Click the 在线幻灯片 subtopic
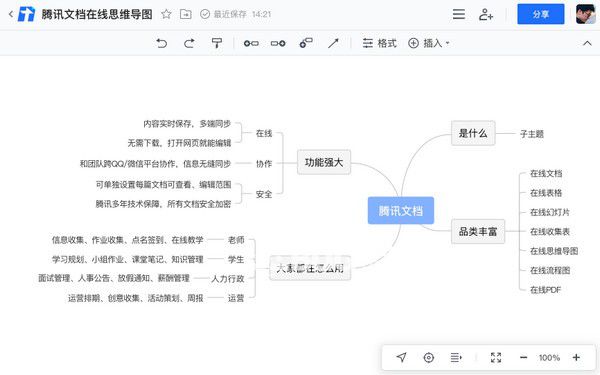600x375 pixels. click(x=550, y=212)
